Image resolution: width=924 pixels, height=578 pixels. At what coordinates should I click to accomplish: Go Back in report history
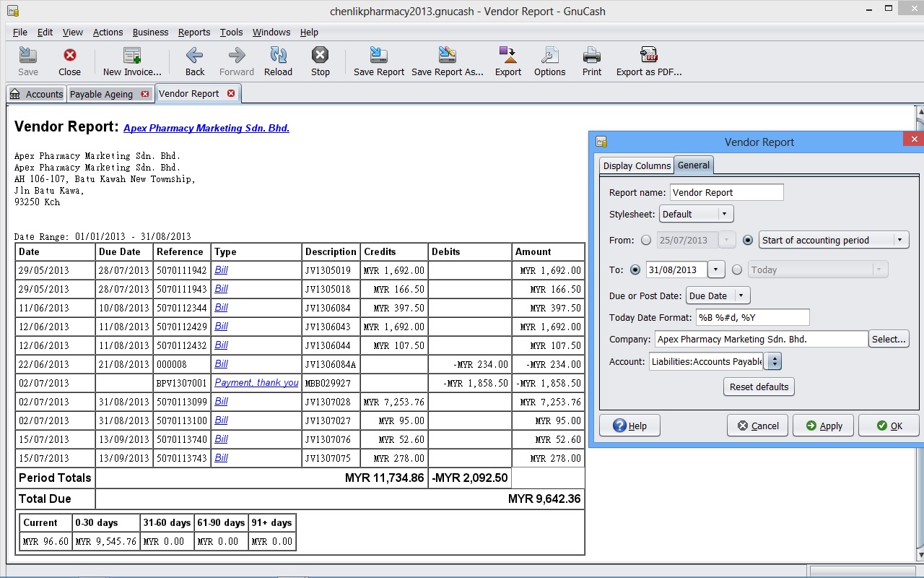tap(195, 61)
